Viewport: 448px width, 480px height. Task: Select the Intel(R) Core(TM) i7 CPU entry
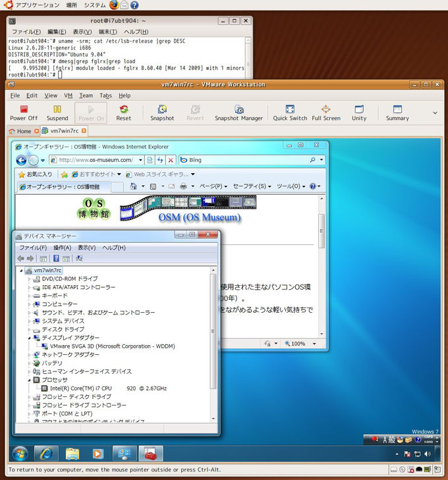click(109, 388)
